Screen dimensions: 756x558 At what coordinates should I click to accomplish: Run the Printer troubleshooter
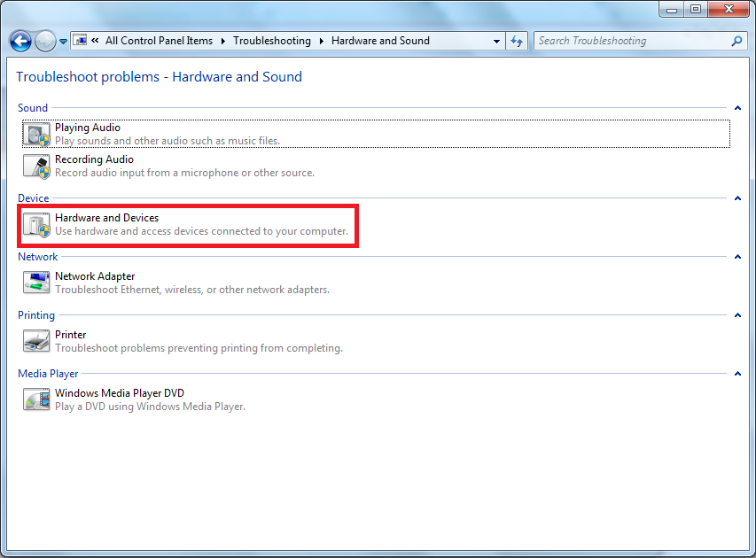click(x=376, y=341)
